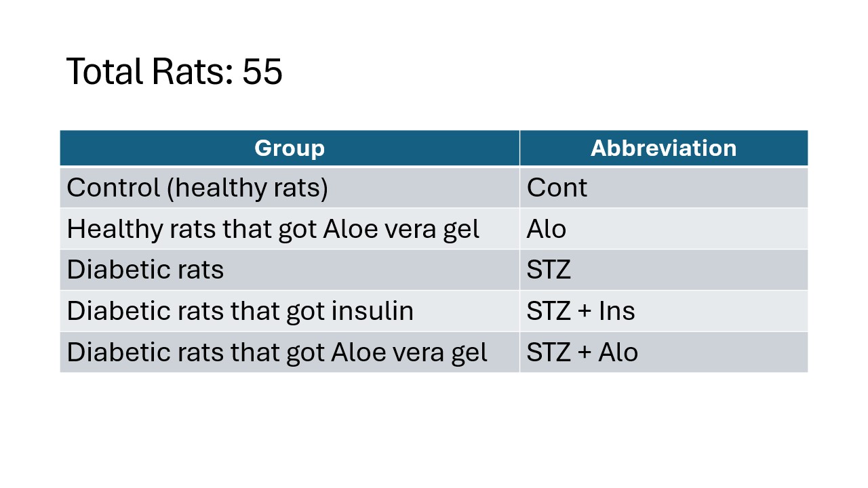This screenshot has height=488, width=868.
Task: Select Diabetic rats that got Aloe vera gel cell
Action: click(x=290, y=352)
